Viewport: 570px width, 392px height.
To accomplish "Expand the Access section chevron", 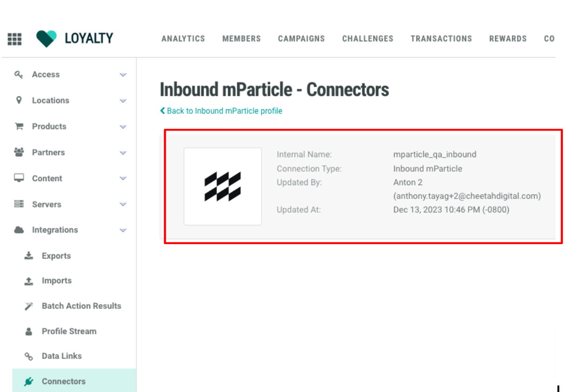I will tap(123, 75).
